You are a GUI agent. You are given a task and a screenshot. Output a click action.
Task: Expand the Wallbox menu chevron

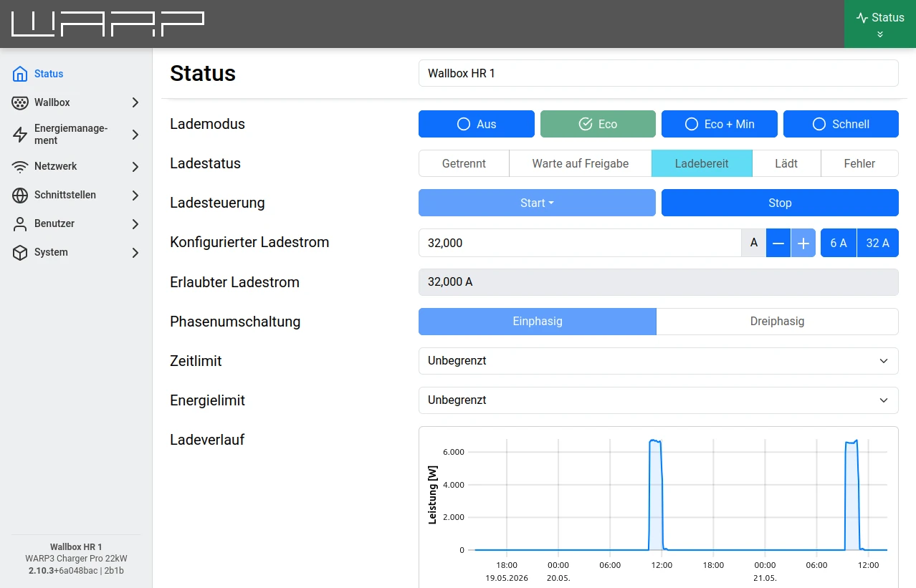coord(135,102)
